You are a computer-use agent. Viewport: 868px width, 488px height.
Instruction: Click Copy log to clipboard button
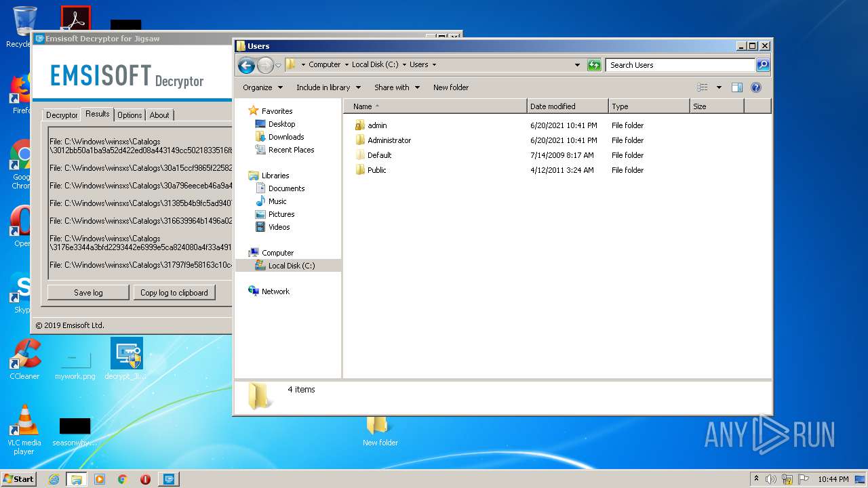point(174,293)
